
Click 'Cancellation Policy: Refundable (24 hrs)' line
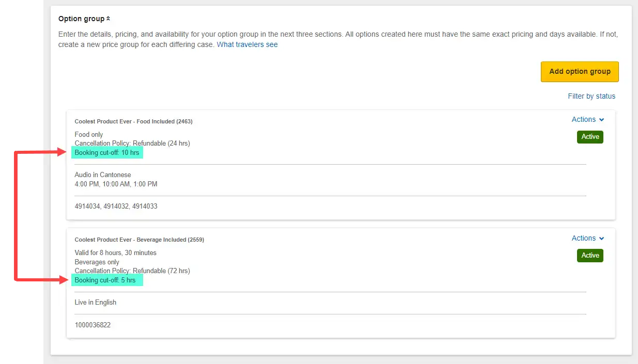coord(132,144)
